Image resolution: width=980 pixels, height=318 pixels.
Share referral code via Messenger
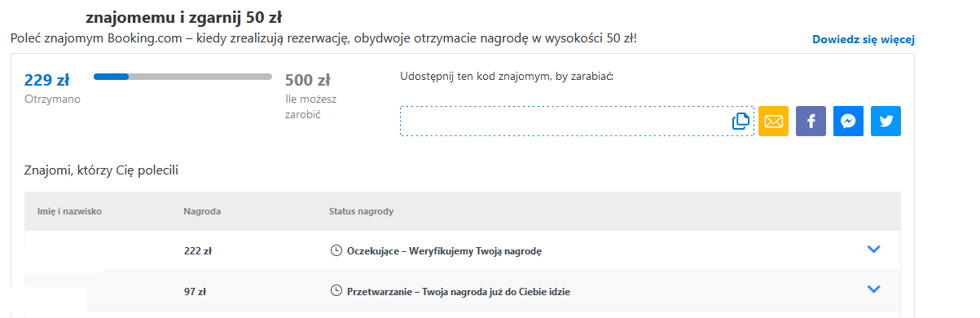click(x=848, y=121)
